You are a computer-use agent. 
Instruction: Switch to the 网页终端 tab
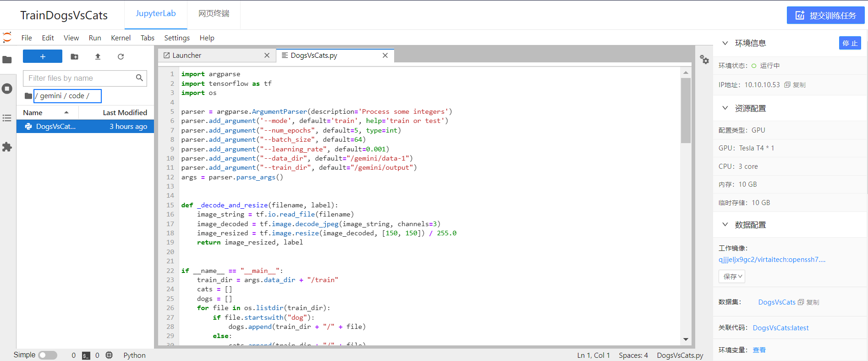coord(214,14)
